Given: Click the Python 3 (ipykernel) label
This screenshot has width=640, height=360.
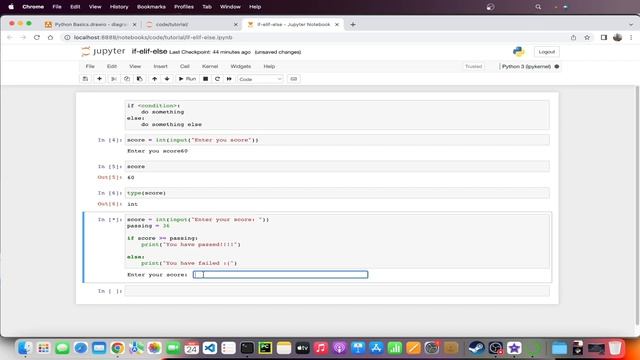Looking at the screenshot, I should pyautogui.click(x=526, y=66).
